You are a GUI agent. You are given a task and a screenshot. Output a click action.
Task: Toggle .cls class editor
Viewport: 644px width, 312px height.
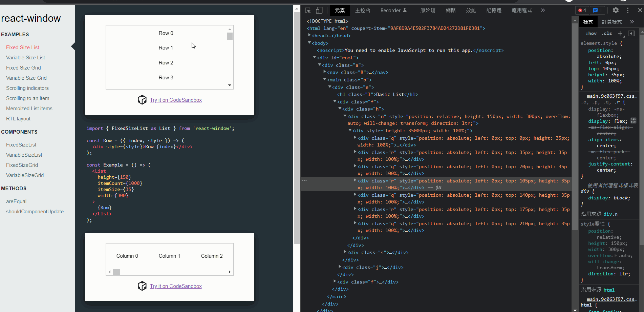click(607, 33)
